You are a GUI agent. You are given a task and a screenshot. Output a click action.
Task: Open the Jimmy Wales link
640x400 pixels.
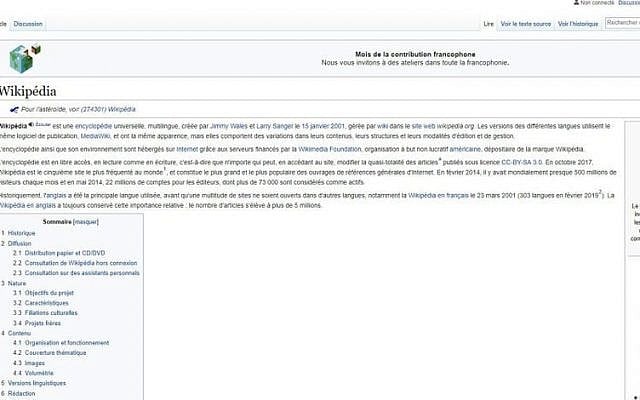[229, 126]
